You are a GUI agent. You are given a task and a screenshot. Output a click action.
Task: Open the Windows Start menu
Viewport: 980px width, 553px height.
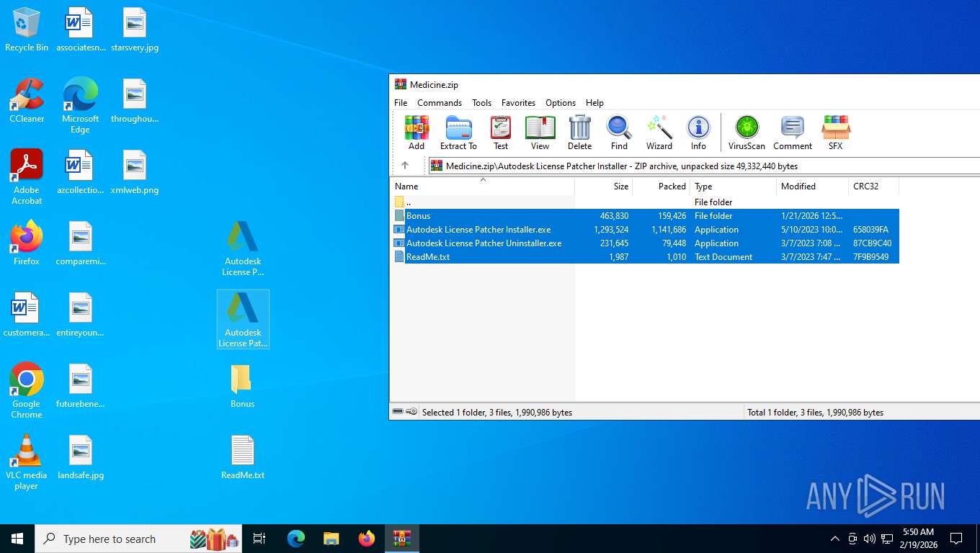17,539
